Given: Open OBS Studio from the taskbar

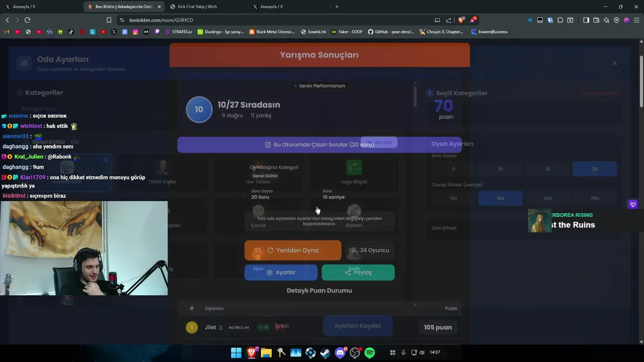Looking at the screenshot, I should 355,353.
